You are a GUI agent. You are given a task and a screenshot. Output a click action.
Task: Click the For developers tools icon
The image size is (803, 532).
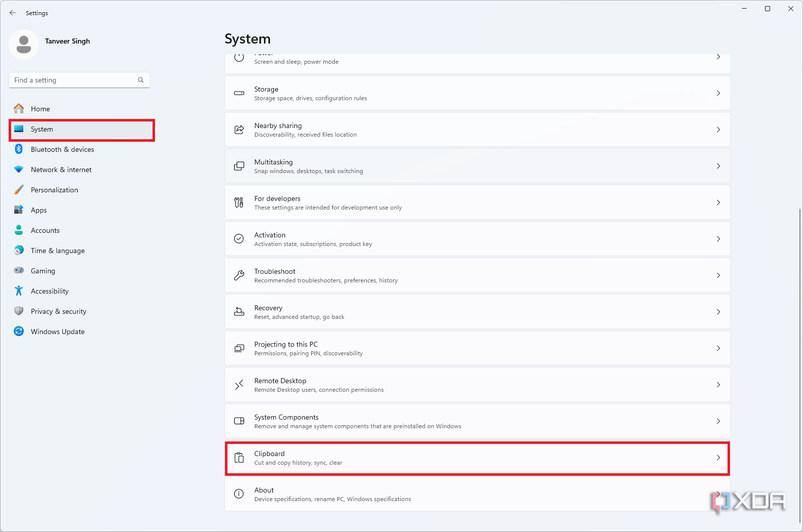pos(239,202)
